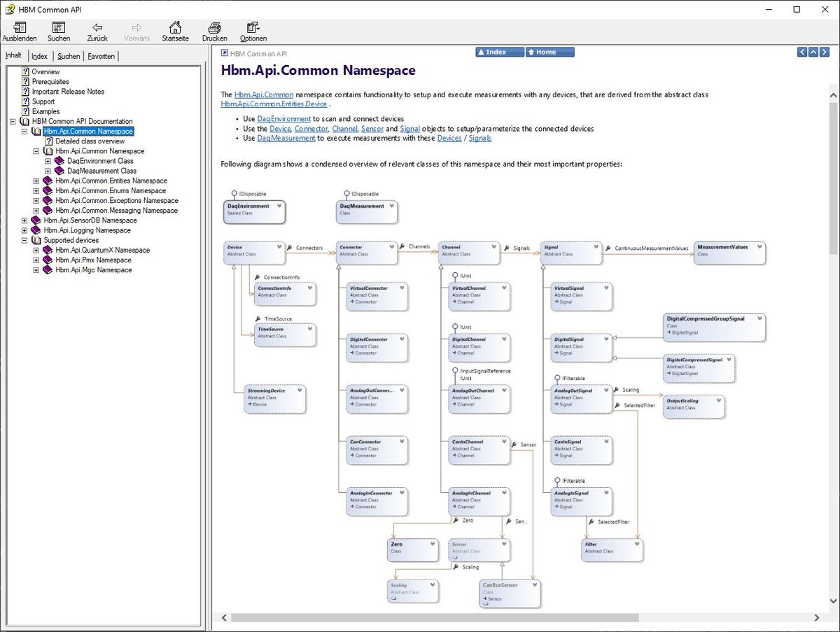Screen dimensions: 840x632
Task: Select Hbm.Api.Common Namespace highlighted tree item
Action: 88,131
